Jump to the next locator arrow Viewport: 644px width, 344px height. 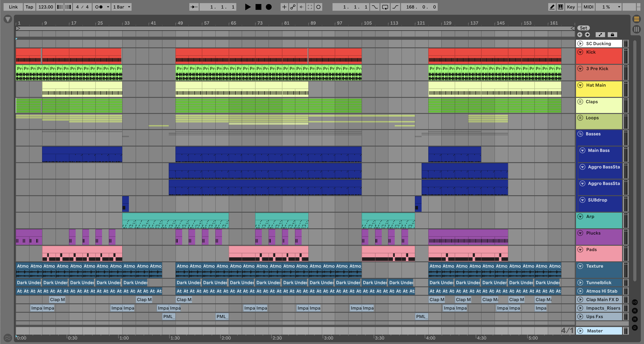coord(587,35)
